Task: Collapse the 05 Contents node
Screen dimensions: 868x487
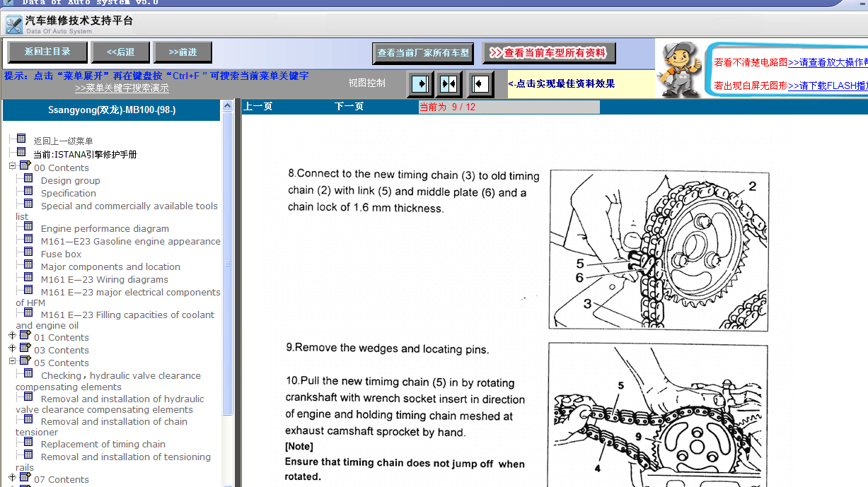Action: 12,362
